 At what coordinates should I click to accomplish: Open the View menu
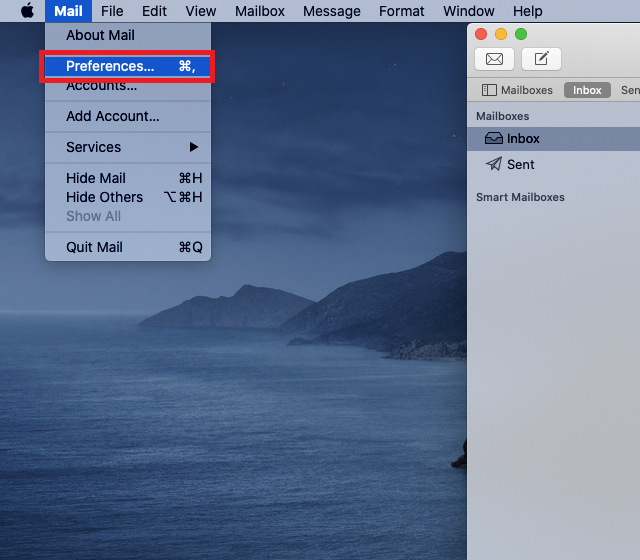click(x=200, y=11)
